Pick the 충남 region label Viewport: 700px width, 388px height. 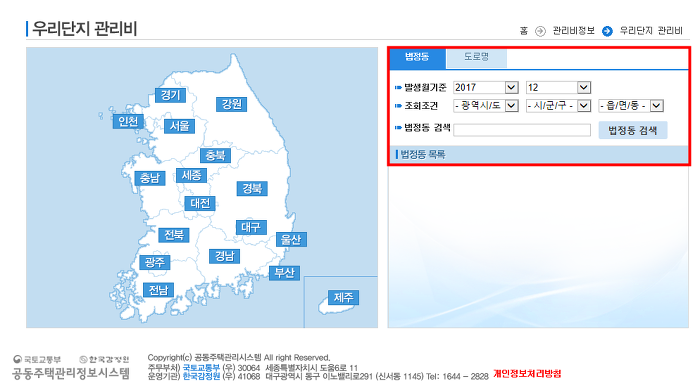tap(150, 178)
